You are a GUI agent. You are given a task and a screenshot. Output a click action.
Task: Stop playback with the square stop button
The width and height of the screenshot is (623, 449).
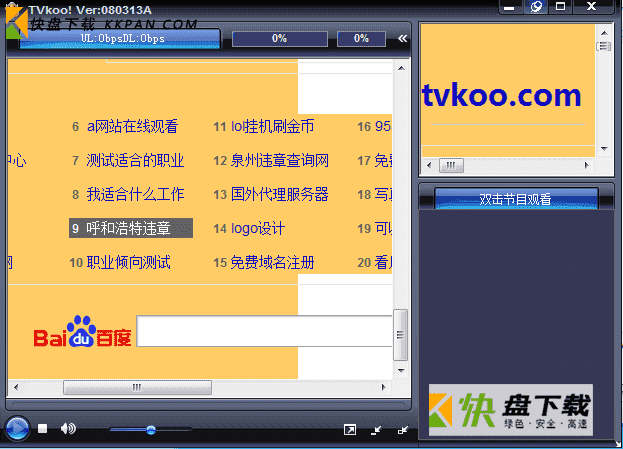(x=43, y=428)
